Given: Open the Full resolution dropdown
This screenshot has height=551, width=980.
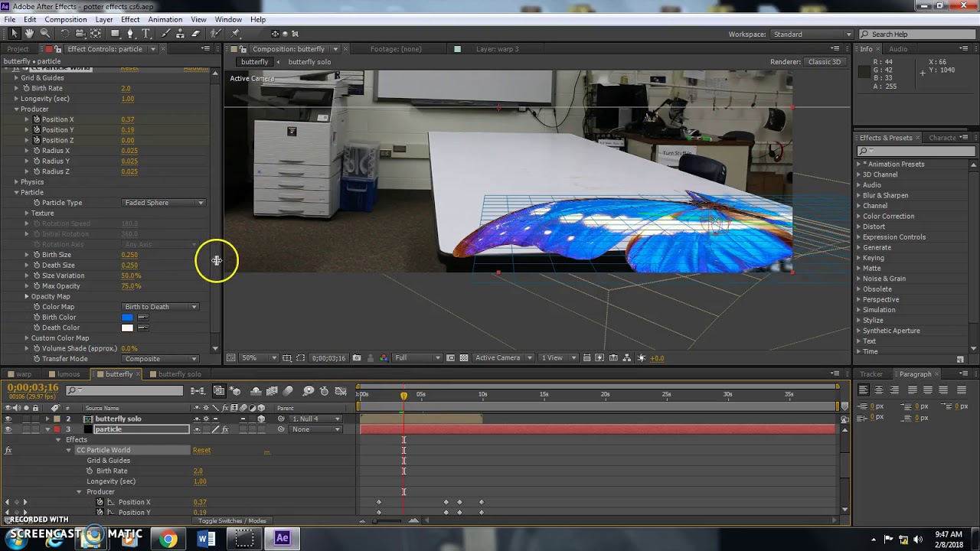Looking at the screenshot, I should pyautogui.click(x=418, y=357).
